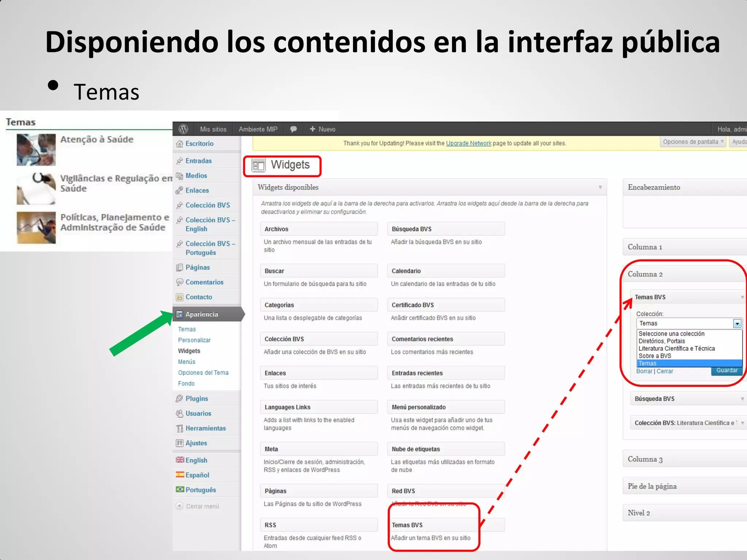Image resolution: width=747 pixels, height=560 pixels.
Task: Open Atenção à Saúde theme thumbnail
Action: [x=36, y=150]
